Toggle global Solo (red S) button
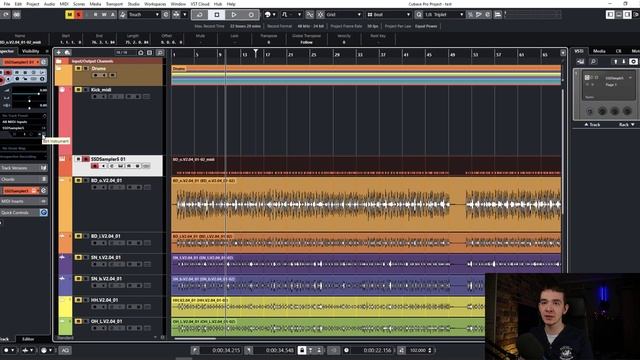The image size is (640, 360). click(x=78, y=15)
